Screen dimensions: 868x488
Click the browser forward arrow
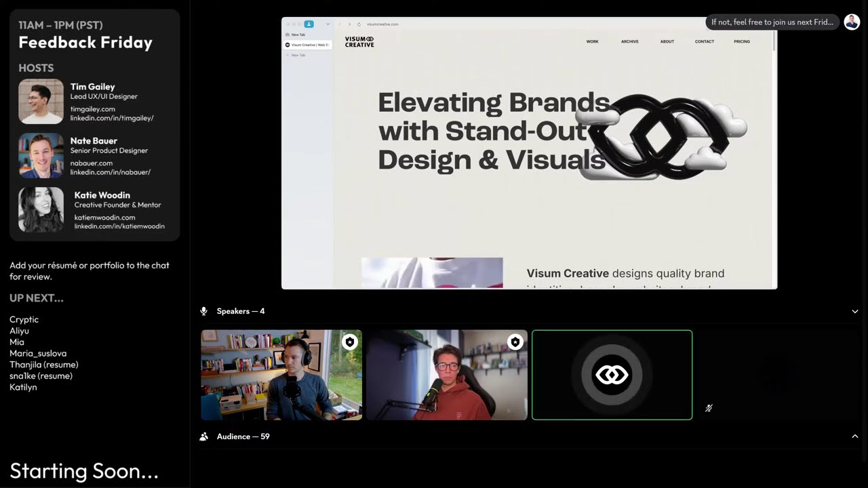(349, 24)
